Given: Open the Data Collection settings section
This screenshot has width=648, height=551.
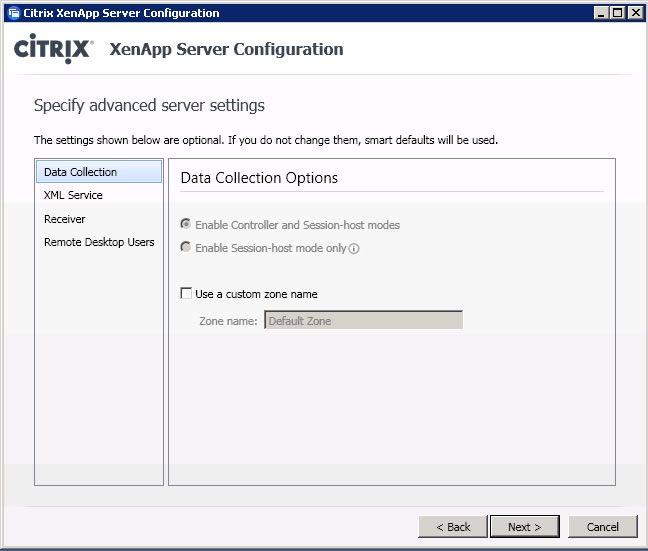Looking at the screenshot, I should point(99,172).
